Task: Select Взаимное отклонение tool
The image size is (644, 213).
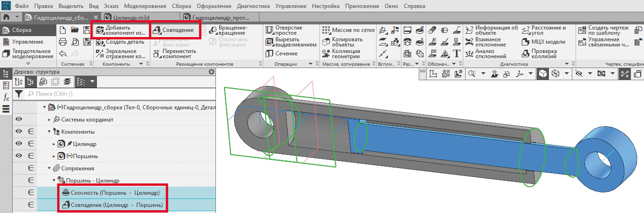Action: [x=485, y=42]
